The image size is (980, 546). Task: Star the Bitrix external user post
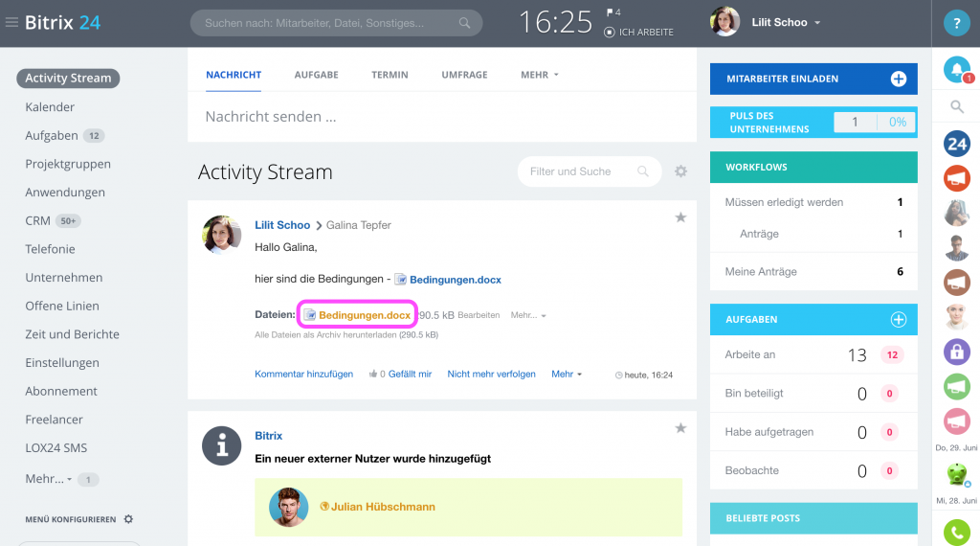pos(680,428)
